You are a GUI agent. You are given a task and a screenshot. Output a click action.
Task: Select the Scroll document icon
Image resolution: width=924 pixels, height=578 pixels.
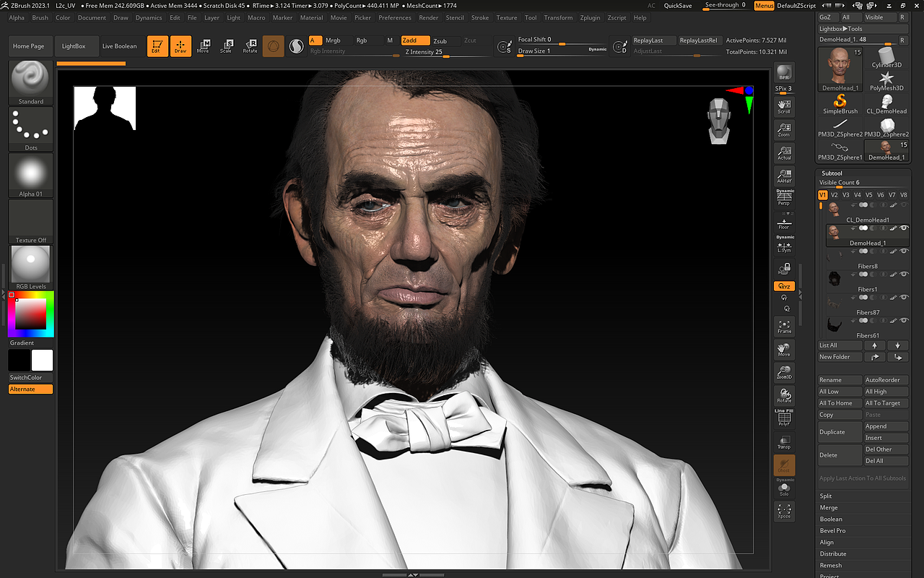pos(784,105)
